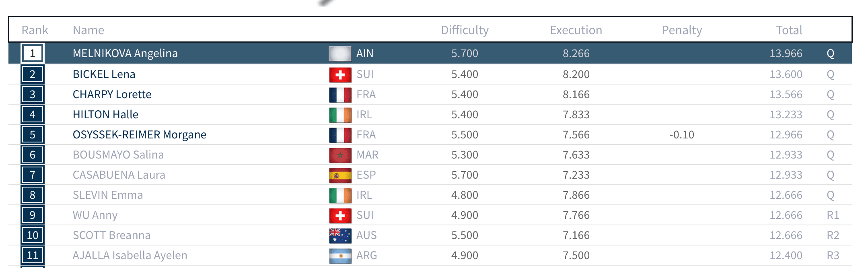Click the R1 reserve marker for WU Anny
The height and width of the screenshot is (268, 868).
[x=833, y=215]
